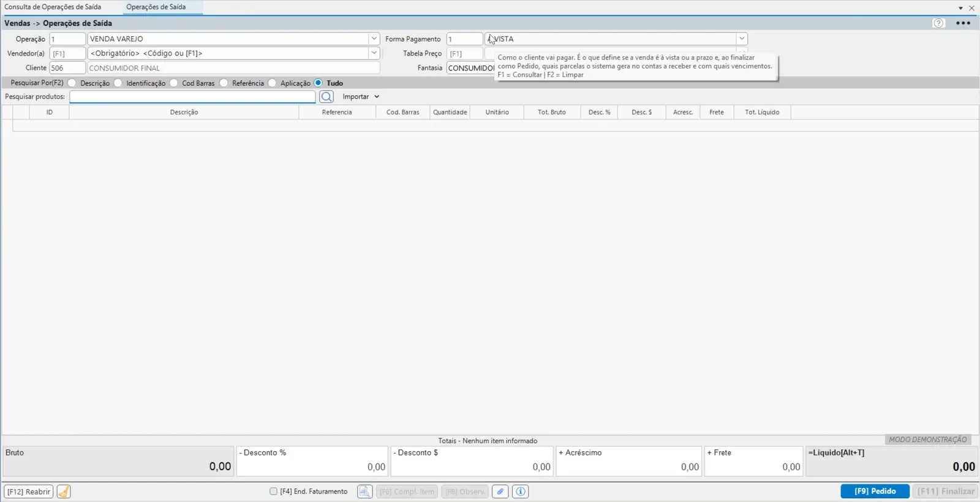This screenshot has width=980, height=502.
Task: Toggle the [F4] End. Faturamento checkbox
Action: tap(274, 491)
